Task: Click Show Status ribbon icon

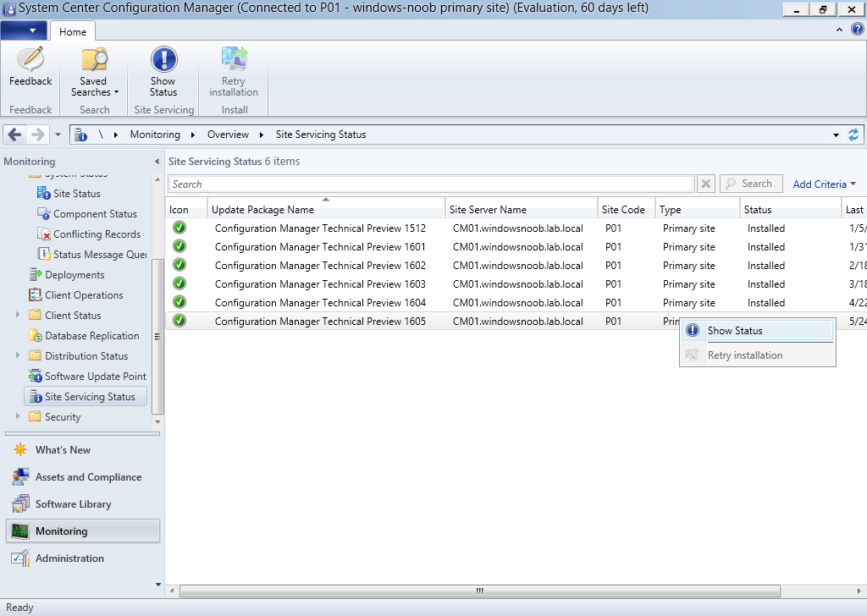Action: pos(163,58)
